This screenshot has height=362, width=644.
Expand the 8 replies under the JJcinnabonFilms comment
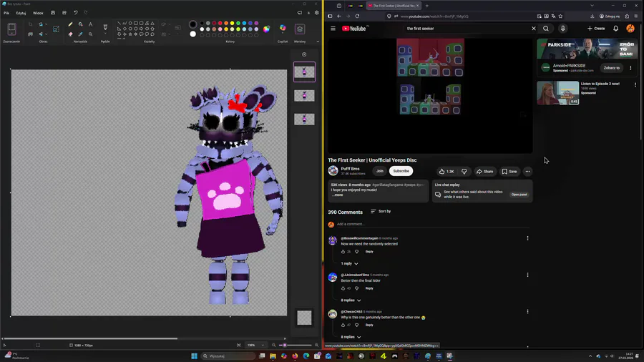tap(351, 300)
